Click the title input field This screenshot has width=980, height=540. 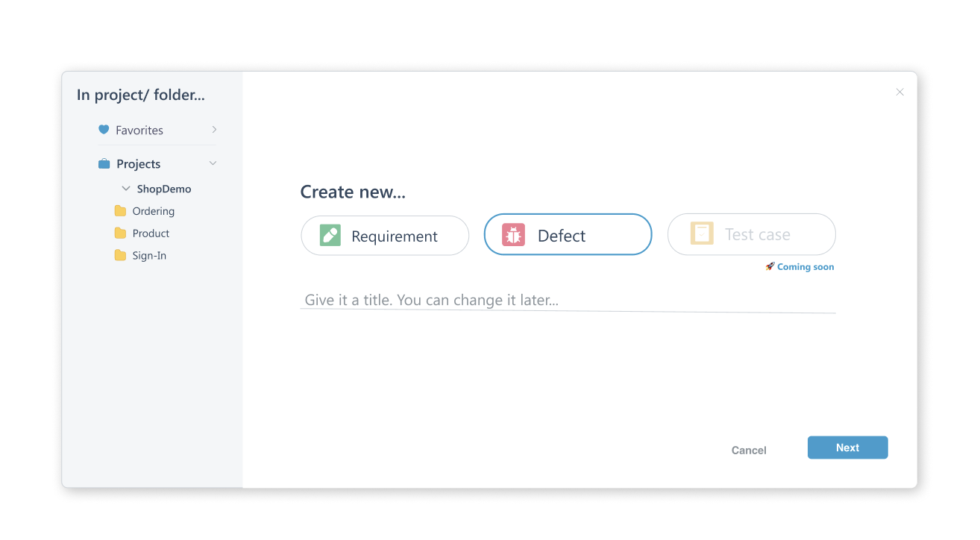tap(567, 301)
